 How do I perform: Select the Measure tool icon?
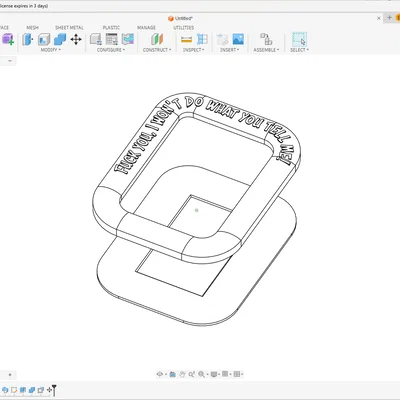[186, 39]
